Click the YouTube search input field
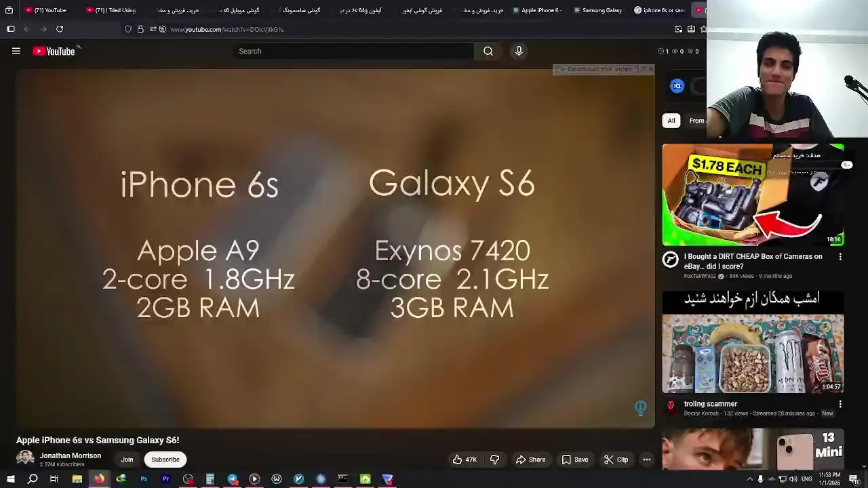 353,51
